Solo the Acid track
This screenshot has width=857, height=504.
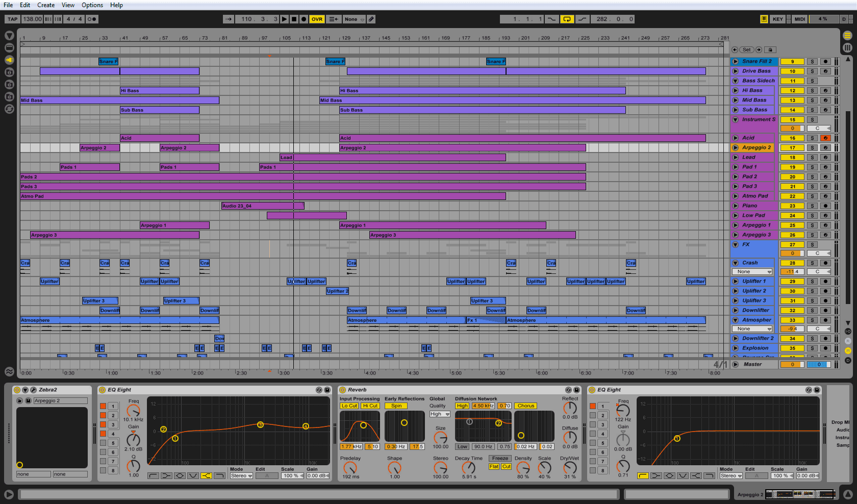[x=812, y=138]
